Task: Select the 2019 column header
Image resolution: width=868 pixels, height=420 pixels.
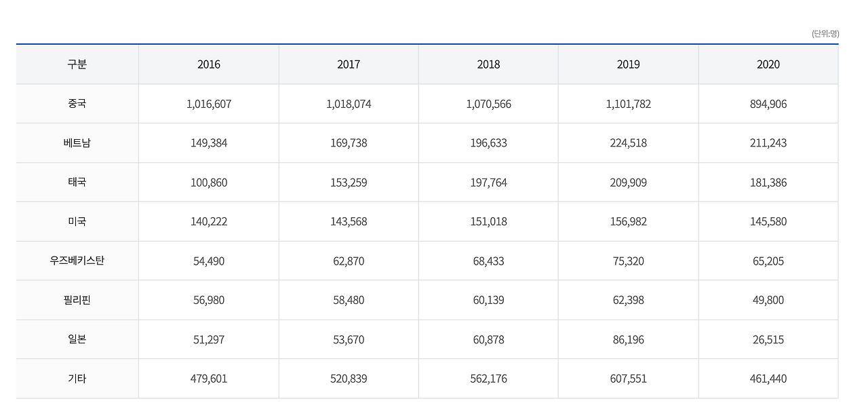Action: (x=628, y=64)
